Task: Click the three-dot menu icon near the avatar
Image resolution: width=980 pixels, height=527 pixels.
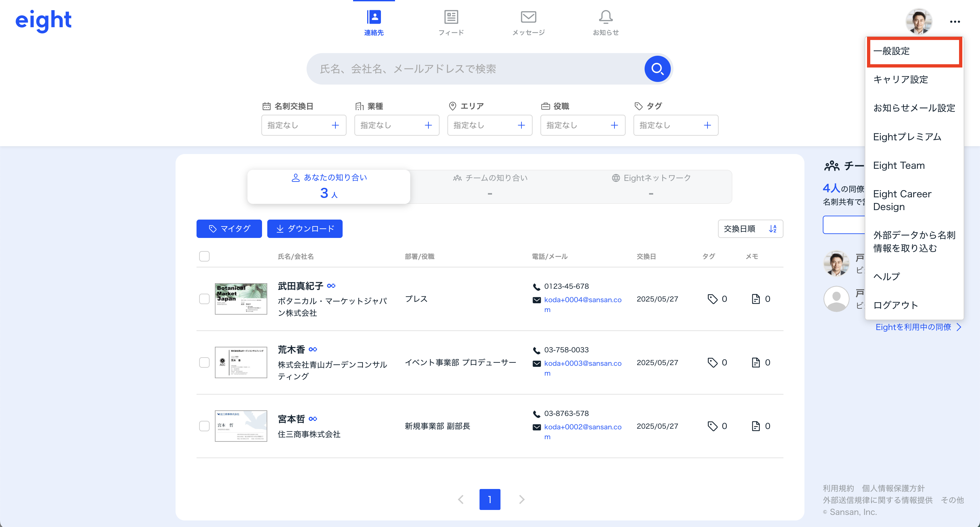Action: coord(954,22)
